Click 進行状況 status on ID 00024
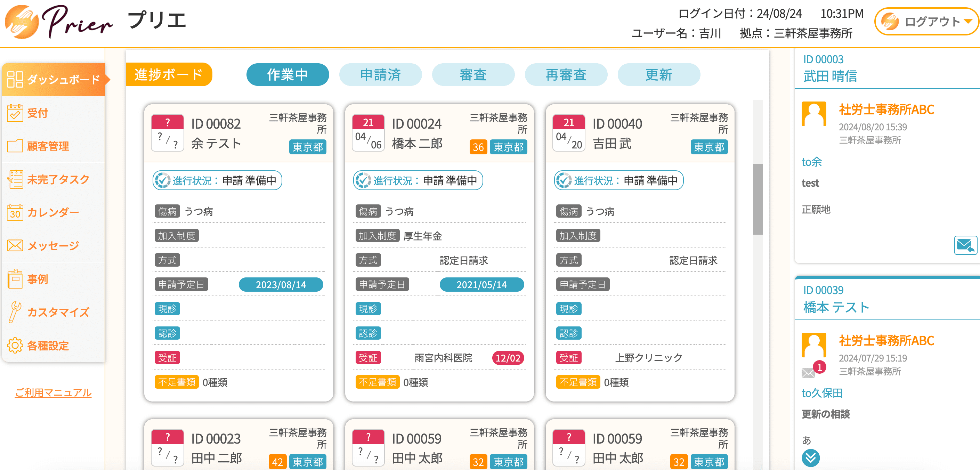Viewport: 980px width, 470px height. pyautogui.click(x=418, y=180)
